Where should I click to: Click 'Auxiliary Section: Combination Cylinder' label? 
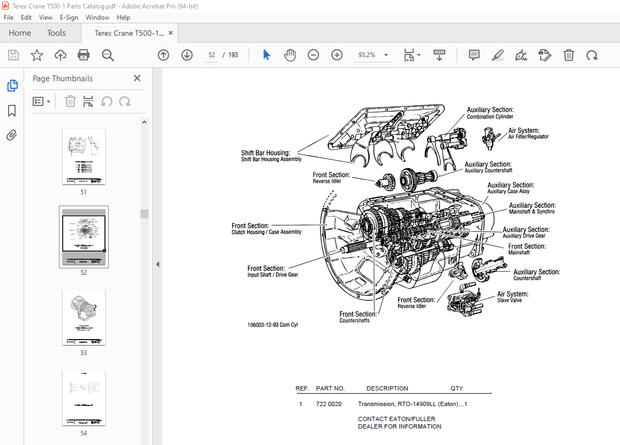pyautogui.click(x=490, y=113)
